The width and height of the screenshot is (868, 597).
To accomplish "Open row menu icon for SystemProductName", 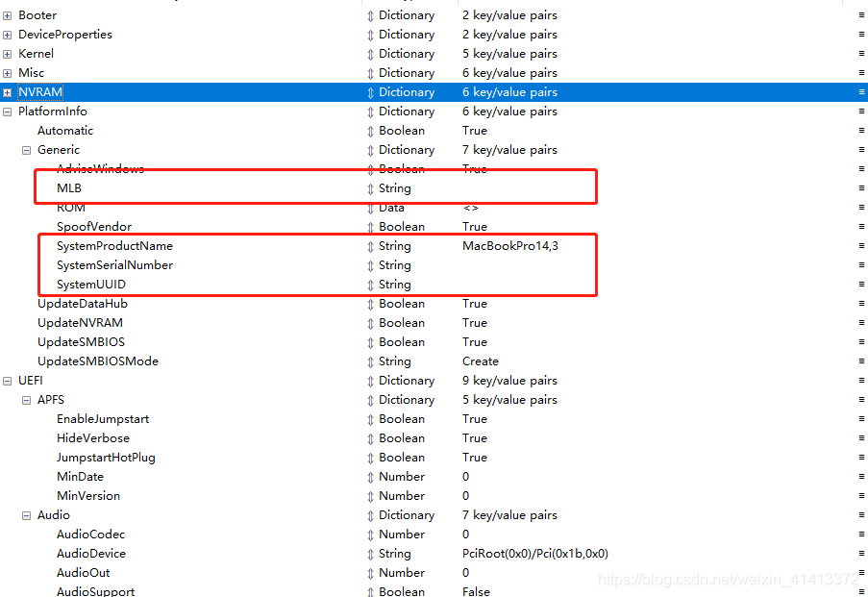I will point(861,245).
